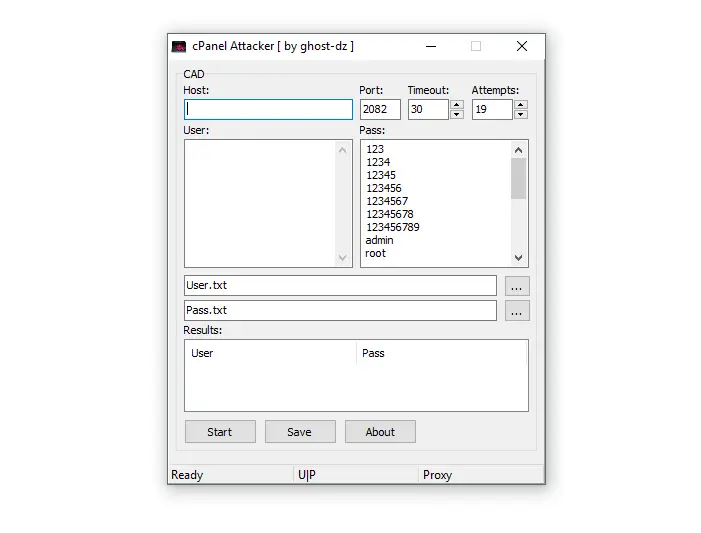Select the "1234" entry in the Pass list
This screenshot has height=533, width=701.
click(378, 162)
